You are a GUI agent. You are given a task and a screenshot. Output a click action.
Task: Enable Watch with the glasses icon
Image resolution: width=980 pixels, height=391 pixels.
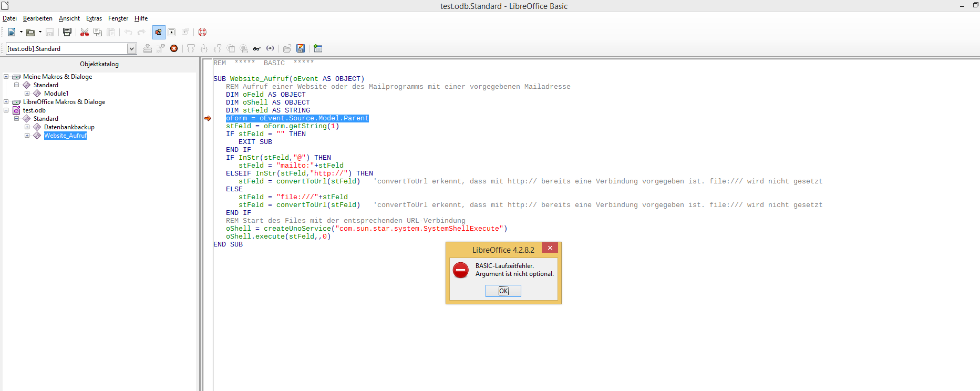tap(257, 48)
